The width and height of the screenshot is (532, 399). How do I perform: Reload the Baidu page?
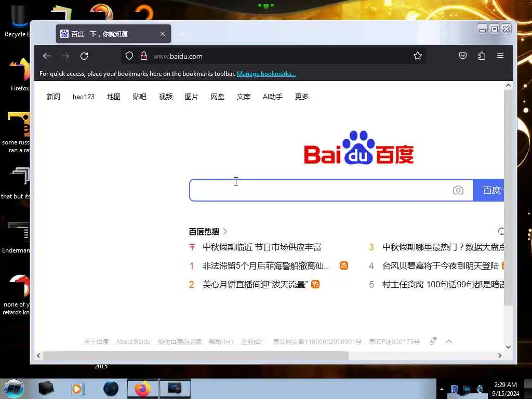(84, 56)
